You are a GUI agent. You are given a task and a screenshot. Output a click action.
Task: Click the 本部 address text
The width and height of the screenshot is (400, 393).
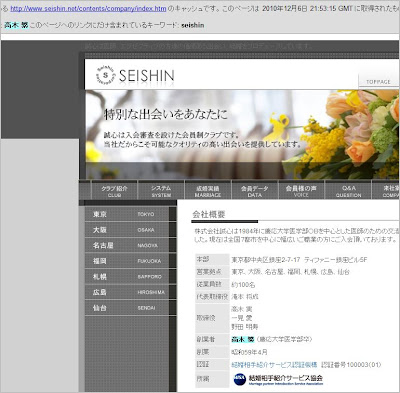(x=299, y=260)
